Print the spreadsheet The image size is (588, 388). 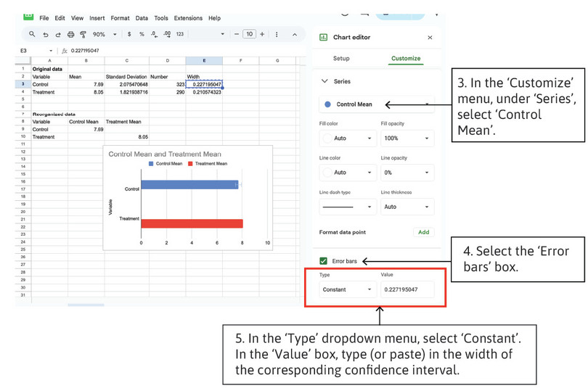[70, 35]
